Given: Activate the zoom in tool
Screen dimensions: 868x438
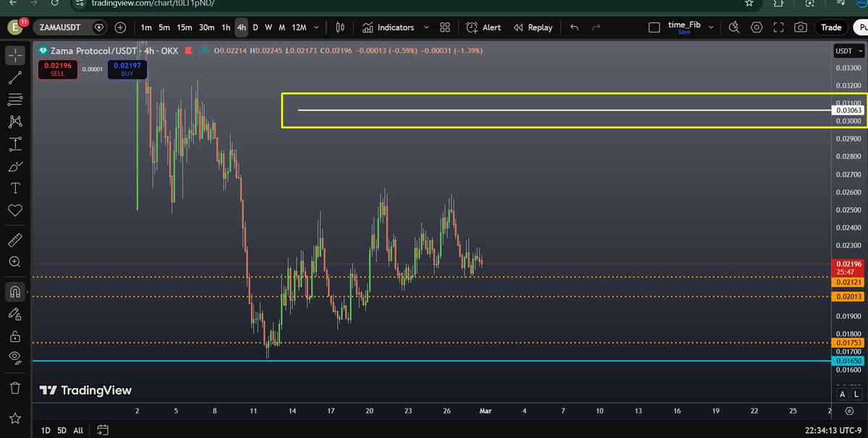Looking at the screenshot, I should point(14,262).
